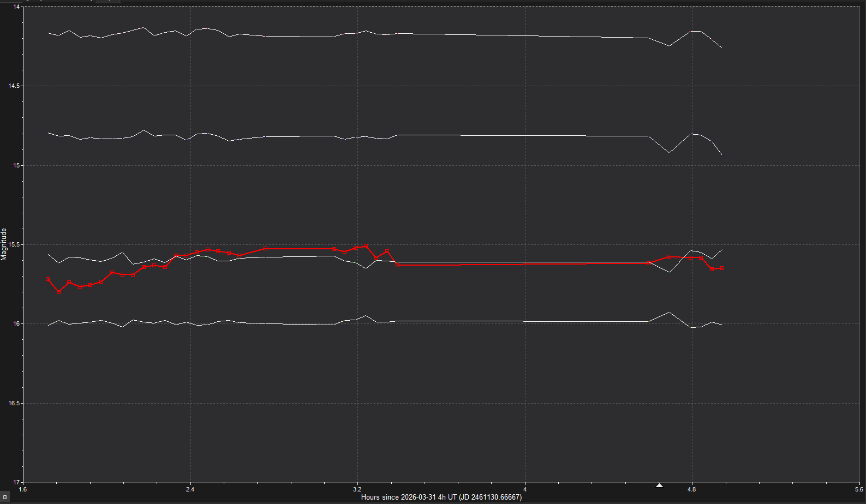Click the small square button in bottom-left corner

point(5,497)
